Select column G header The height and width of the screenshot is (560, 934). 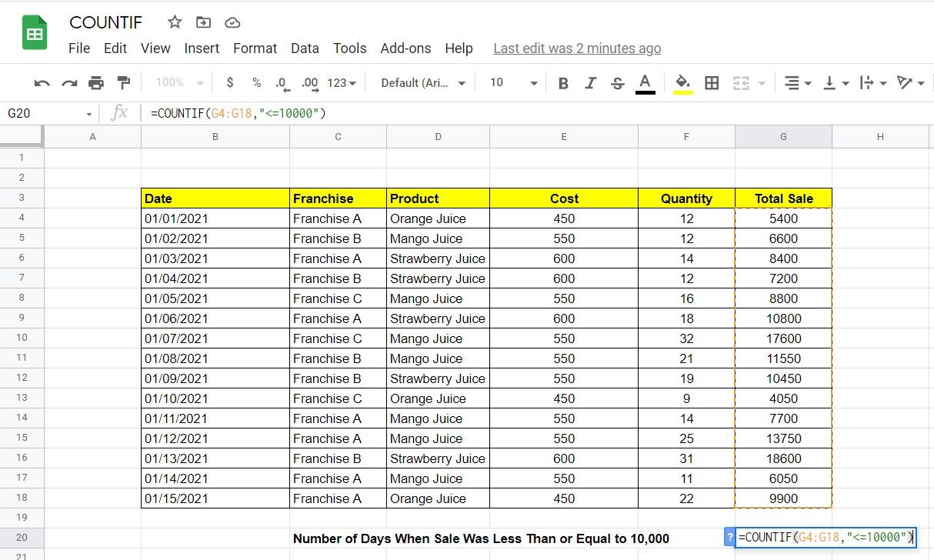(783, 137)
